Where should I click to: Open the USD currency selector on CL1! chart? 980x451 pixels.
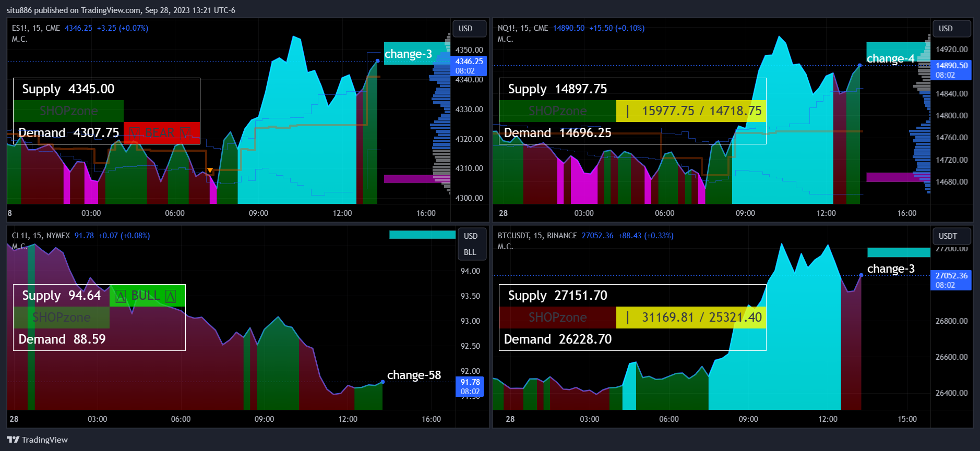tap(471, 236)
